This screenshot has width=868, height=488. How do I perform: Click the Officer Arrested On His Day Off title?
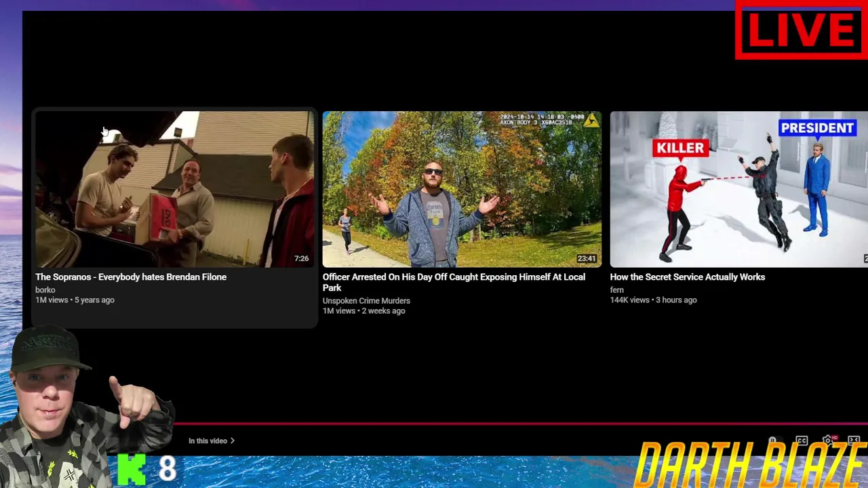[x=454, y=282]
